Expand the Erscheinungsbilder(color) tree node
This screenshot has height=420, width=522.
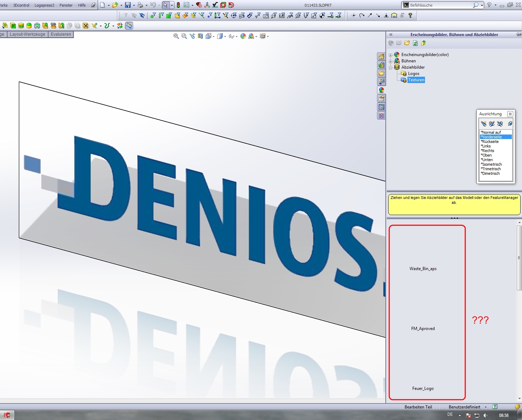[391, 55]
